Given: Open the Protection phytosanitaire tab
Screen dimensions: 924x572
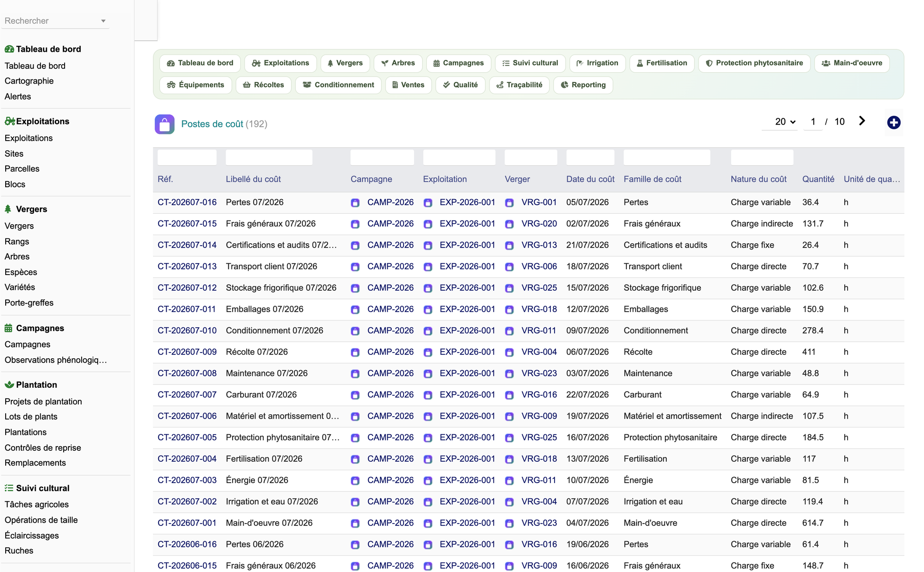Looking at the screenshot, I should [x=754, y=63].
